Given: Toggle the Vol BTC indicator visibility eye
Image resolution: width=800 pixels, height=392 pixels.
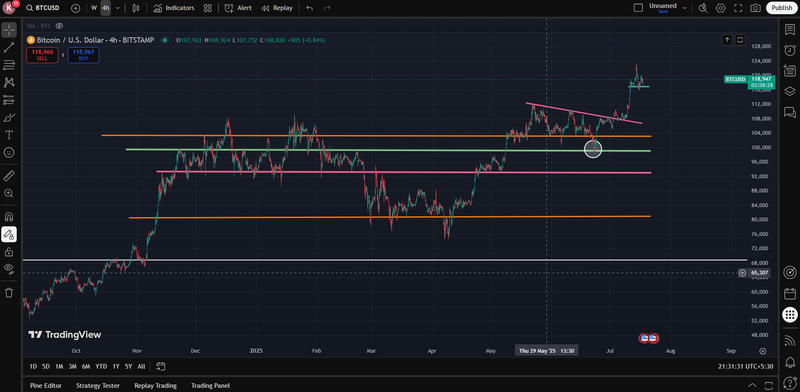Looking at the screenshot, I should tap(59, 26).
